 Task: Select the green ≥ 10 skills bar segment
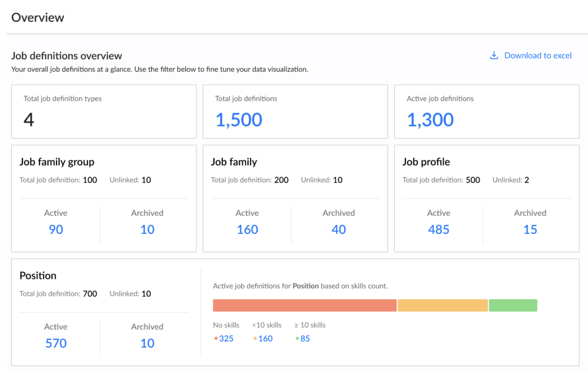(x=513, y=305)
